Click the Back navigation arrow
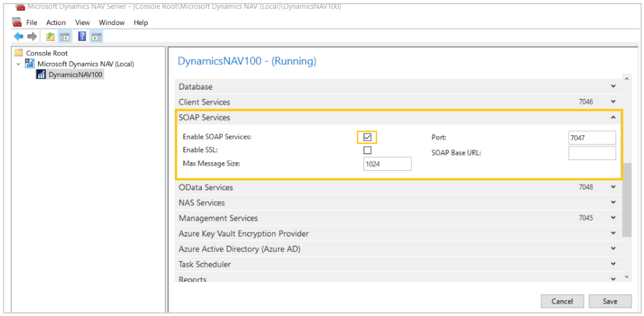The image size is (644, 316). coord(18,36)
